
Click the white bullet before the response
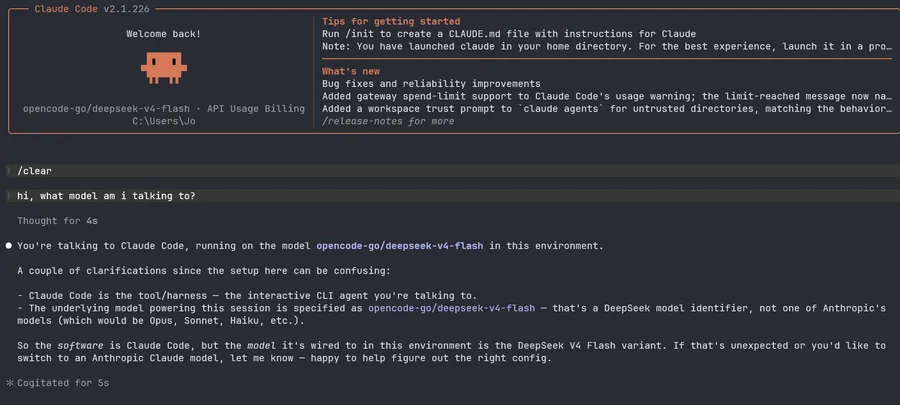pos(9,246)
